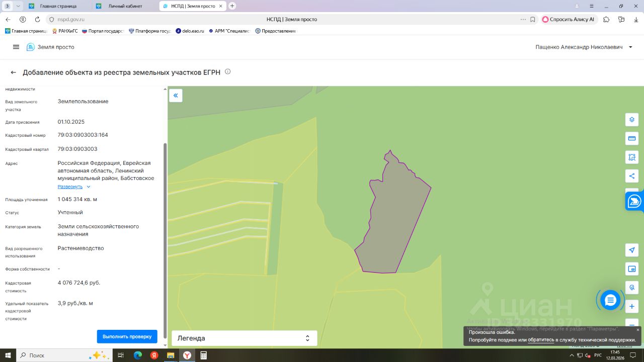
Task: Activate the ruler measurement tool on the map
Action: pyautogui.click(x=632, y=138)
